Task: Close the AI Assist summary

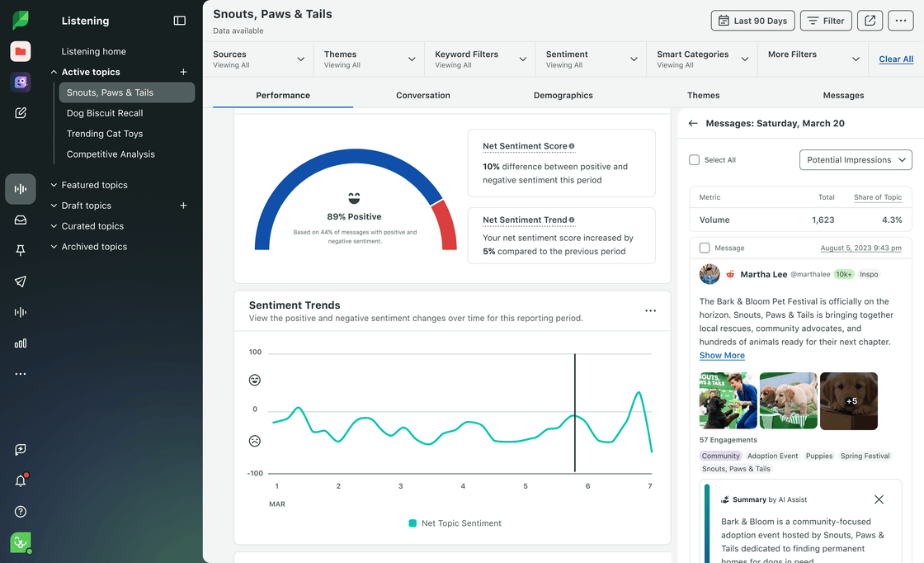Action: pos(879,499)
